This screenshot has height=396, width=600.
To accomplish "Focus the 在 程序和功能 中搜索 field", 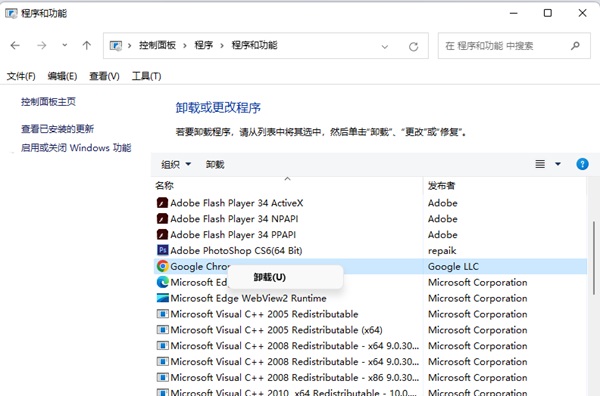I will 514,46.
